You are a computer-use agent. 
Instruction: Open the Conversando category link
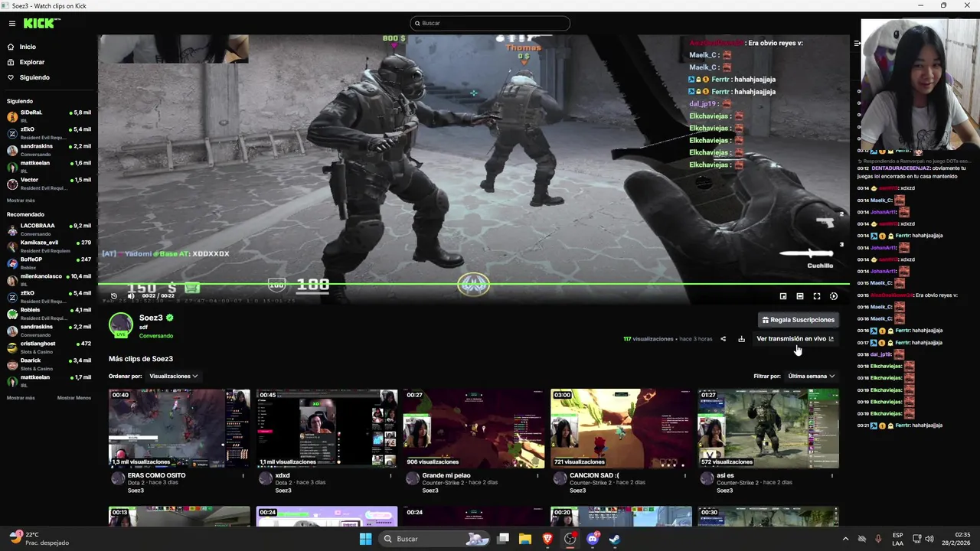pos(156,336)
